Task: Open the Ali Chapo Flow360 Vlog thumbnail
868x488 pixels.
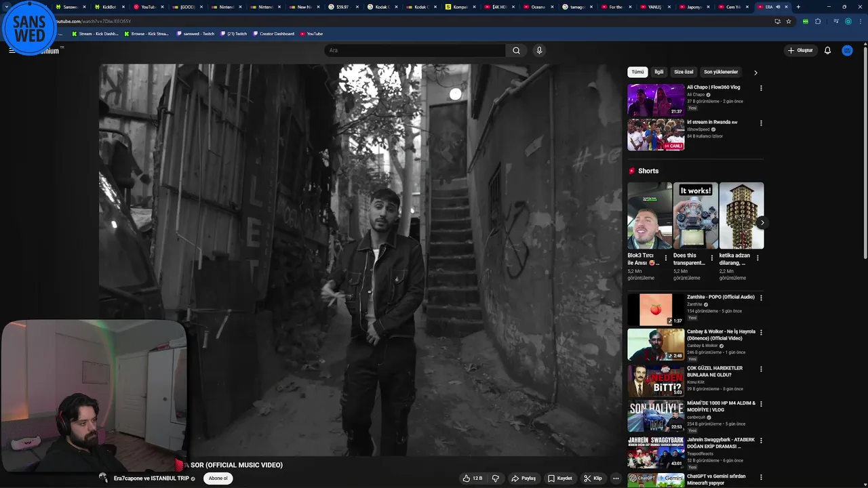Action: click(x=656, y=100)
